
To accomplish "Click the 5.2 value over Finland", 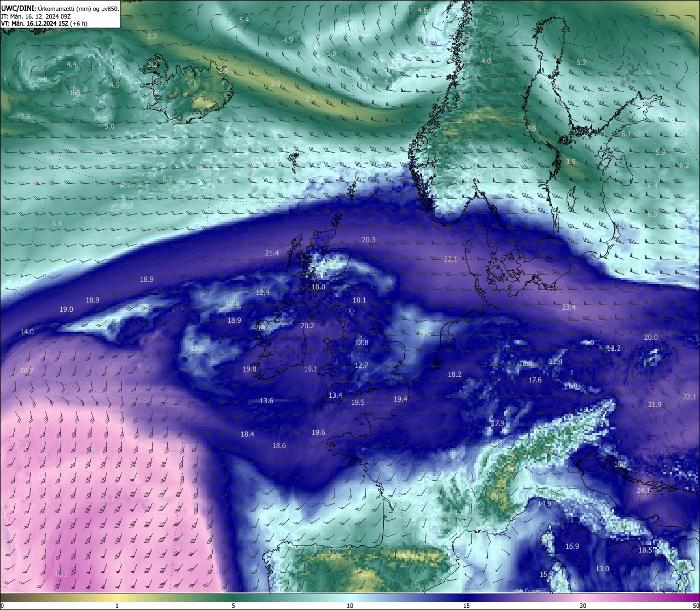I will coord(581,62).
